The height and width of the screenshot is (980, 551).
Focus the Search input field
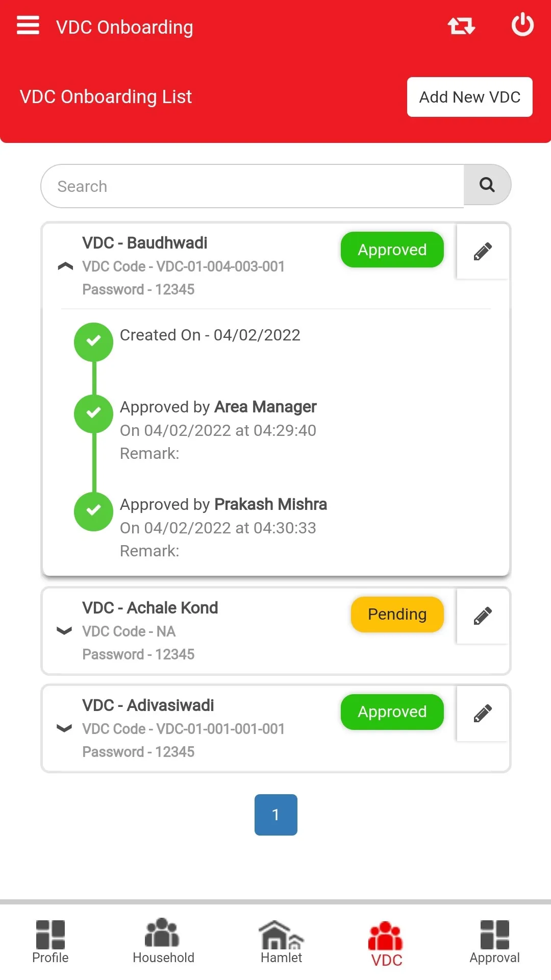[253, 186]
